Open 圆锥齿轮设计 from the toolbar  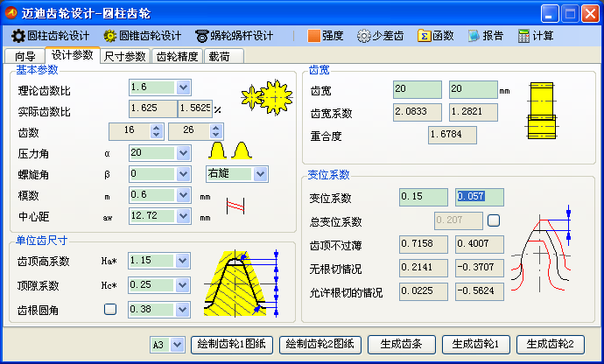pyautogui.click(x=142, y=36)
